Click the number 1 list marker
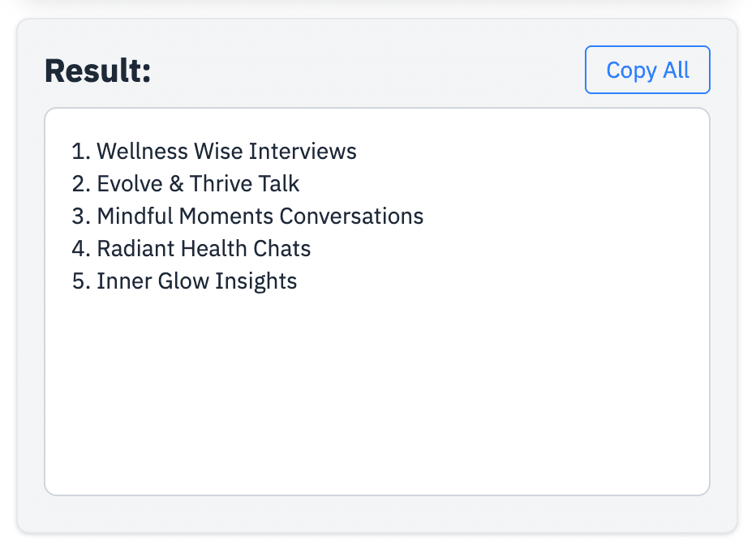The height and width of the screenshot is (553, 756). point(80,152)
